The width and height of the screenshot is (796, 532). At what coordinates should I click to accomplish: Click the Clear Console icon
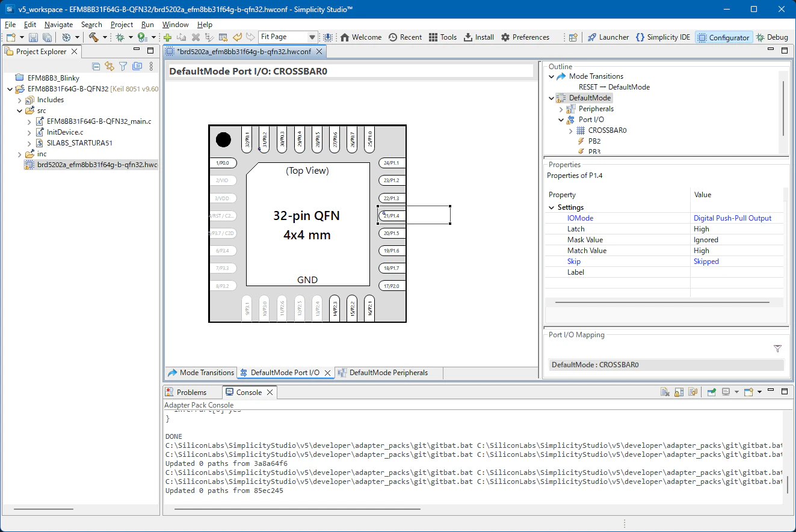tap(665, 392)
